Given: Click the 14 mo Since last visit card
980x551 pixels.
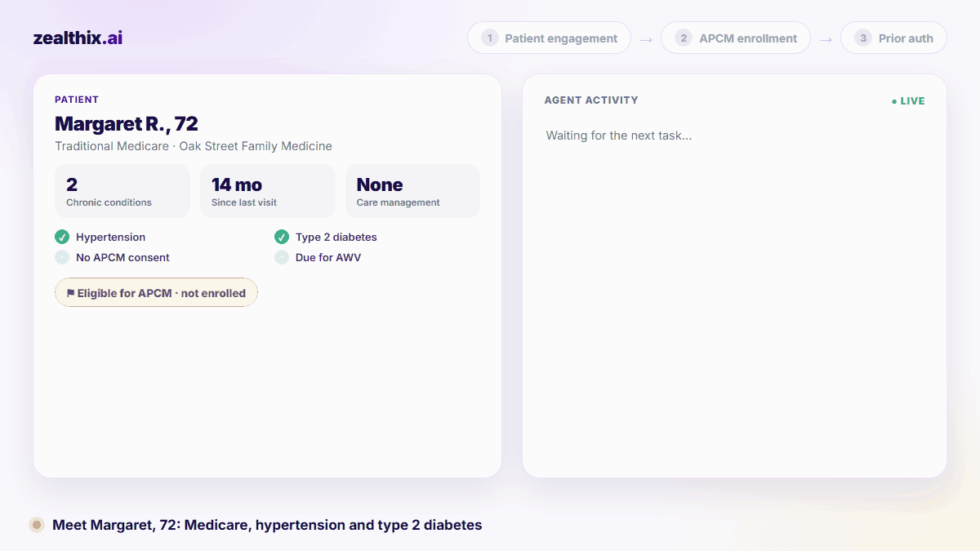Looking at the screenshot, I should [268, 191].
